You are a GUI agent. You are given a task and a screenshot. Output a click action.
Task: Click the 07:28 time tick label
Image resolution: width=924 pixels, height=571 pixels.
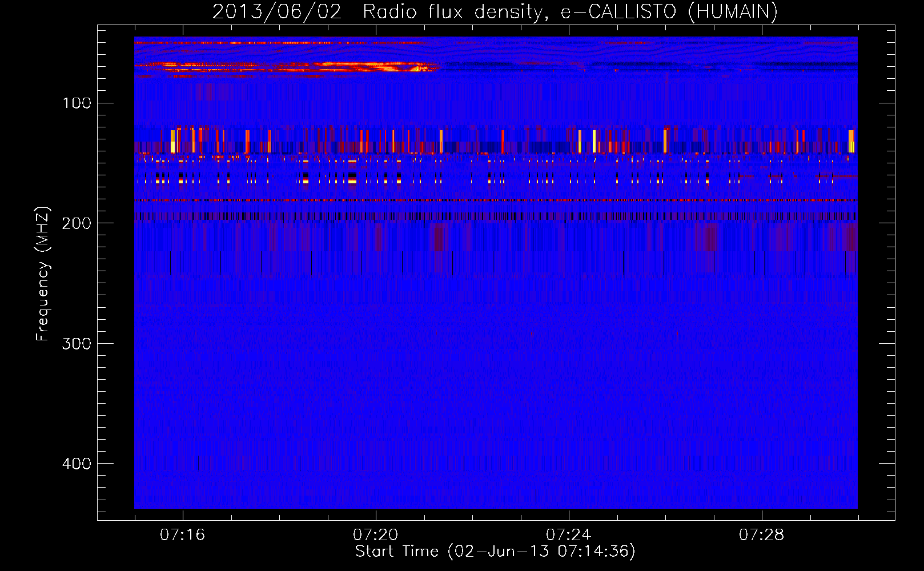coord(761,535)
